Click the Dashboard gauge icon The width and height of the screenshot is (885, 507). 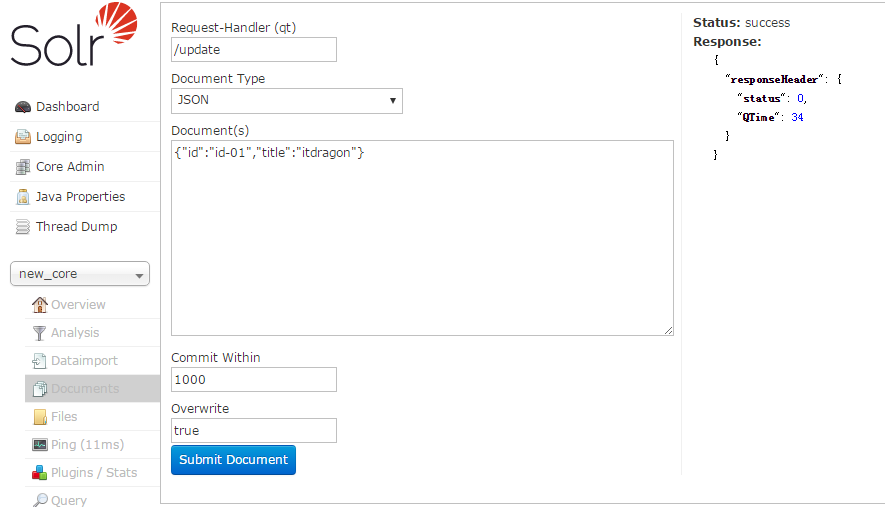tap(23, 107)
